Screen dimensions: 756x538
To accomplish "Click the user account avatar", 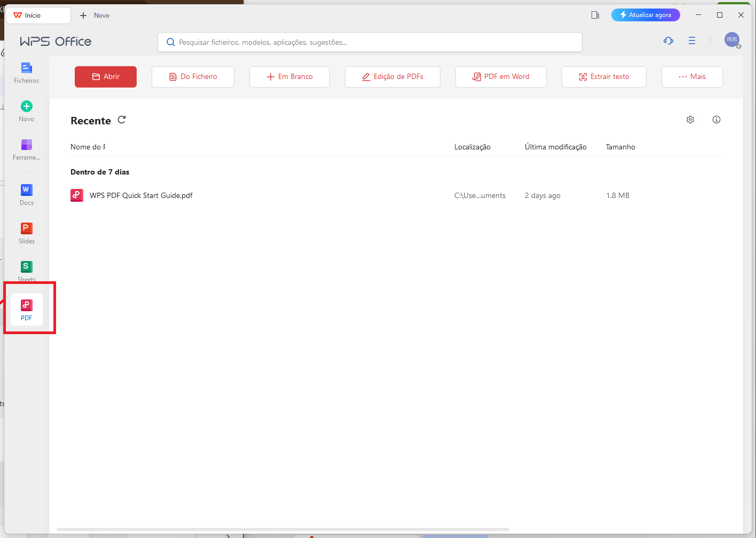I will click(x=732, y=39).
